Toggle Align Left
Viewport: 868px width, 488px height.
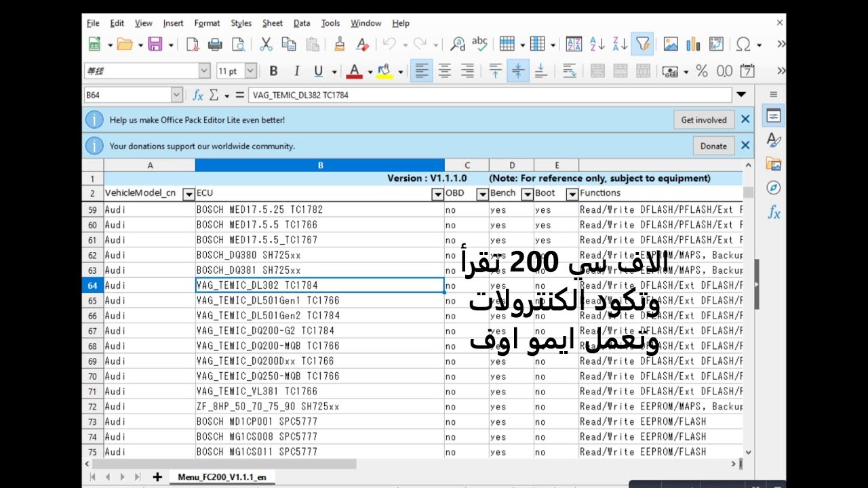pyautogui.click(x=422, y=70)
